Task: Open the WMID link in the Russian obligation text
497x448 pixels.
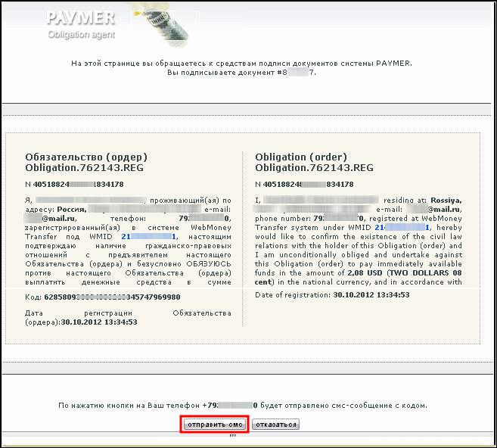Action: coord(149,237)
